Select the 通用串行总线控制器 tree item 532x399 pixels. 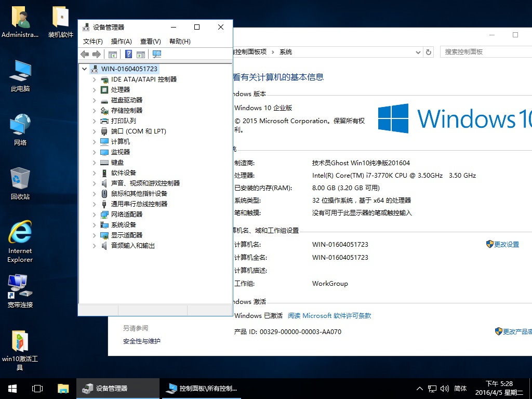(x=139, y=204)
